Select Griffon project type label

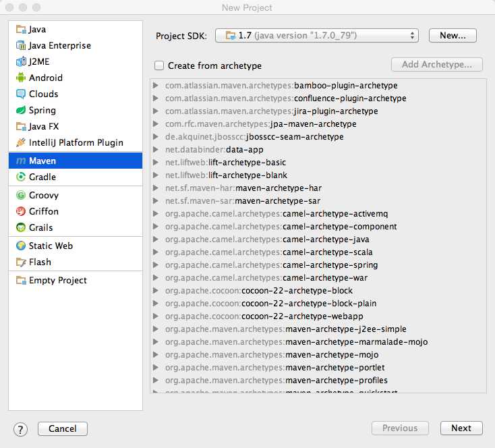(44, 211)
